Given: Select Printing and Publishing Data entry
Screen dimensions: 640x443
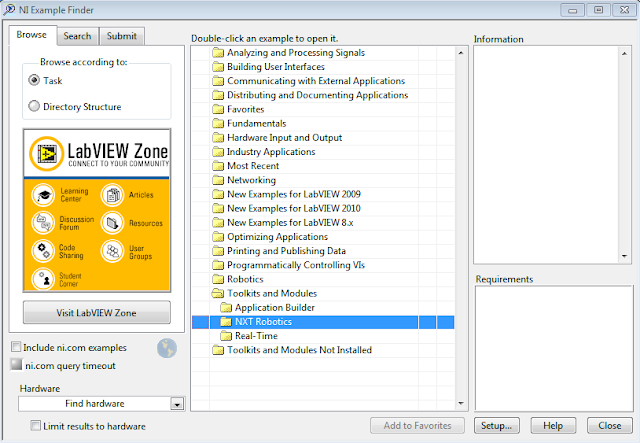Looking at the screenshot, I should coord(323,251).
